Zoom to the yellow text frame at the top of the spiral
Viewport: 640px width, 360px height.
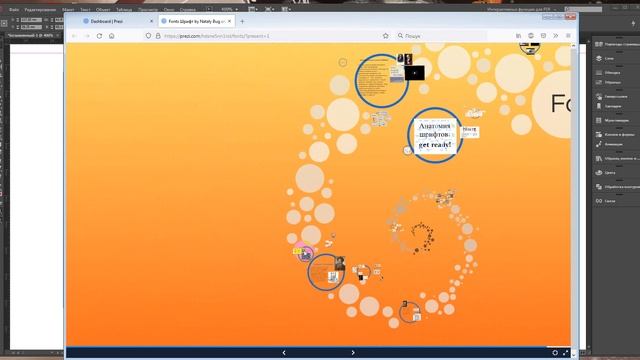tap(382, 81)
